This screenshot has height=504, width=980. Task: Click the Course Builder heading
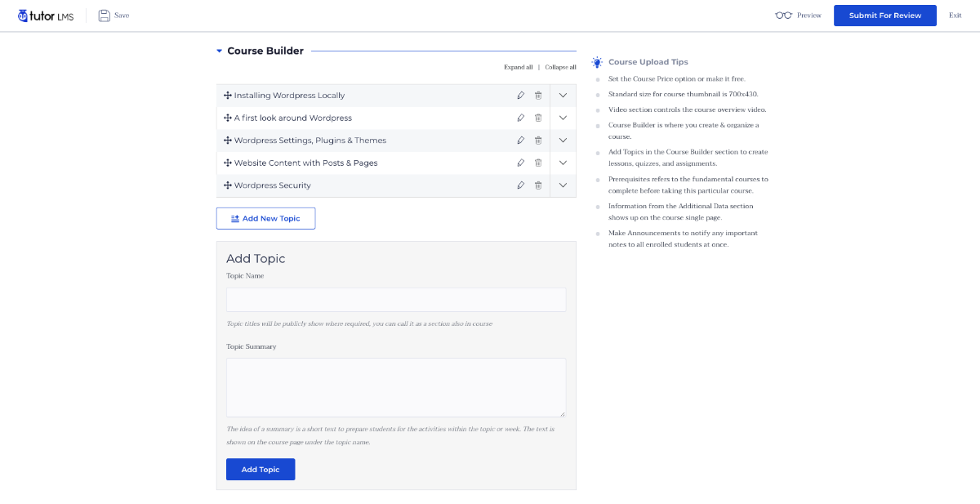pyautogui.click(x=265, y=51)
